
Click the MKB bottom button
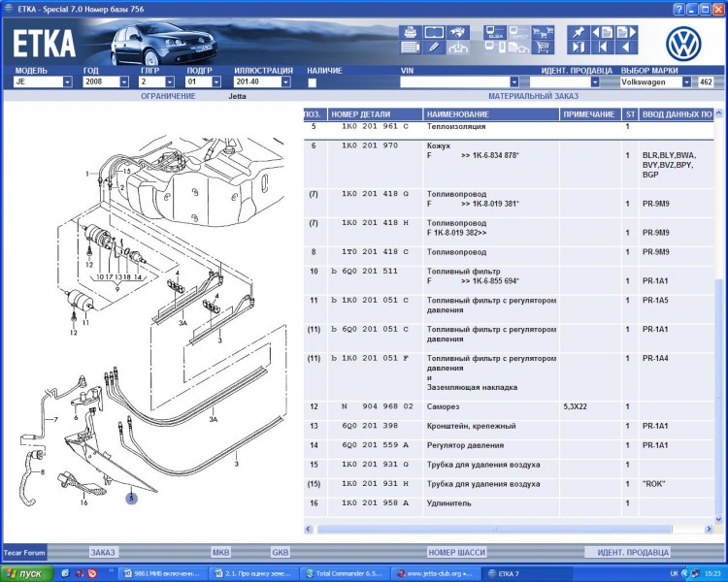coord(220,552)
